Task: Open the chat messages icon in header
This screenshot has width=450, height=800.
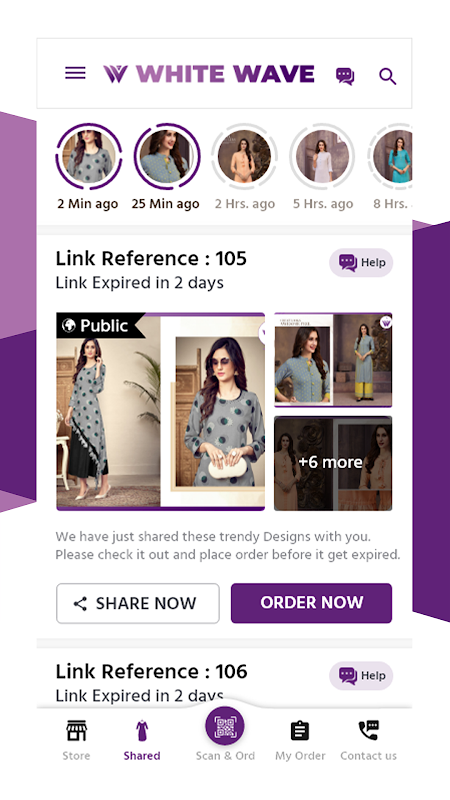Action: click(345, 76)
